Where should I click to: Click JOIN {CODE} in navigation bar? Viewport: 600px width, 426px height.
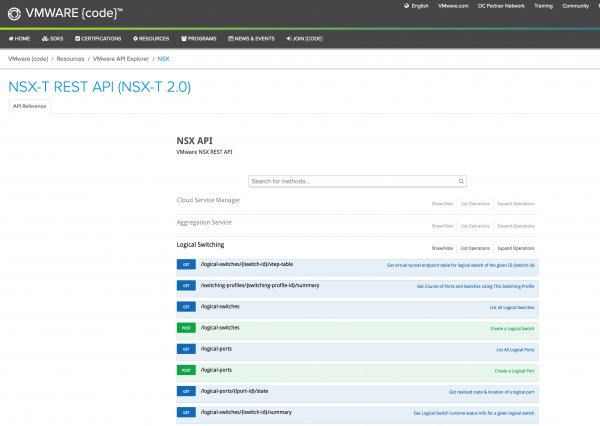pos(305,39)
